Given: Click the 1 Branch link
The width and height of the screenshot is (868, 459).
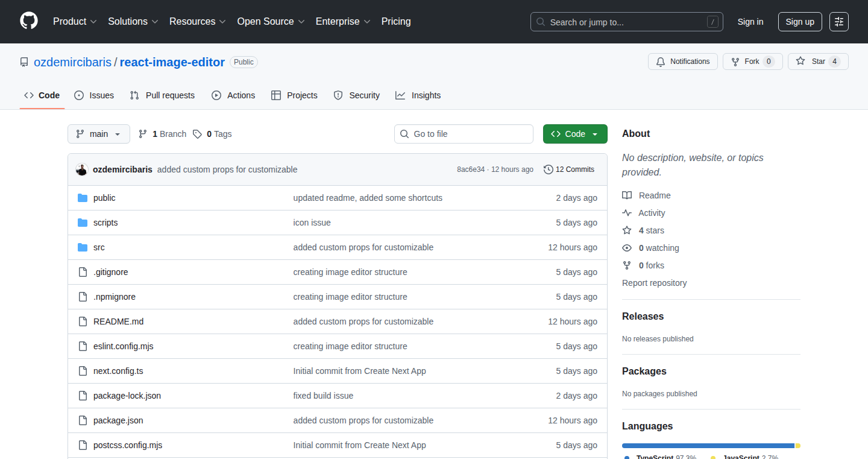Looking at the screenshot, I should click(x=162, y=134).
